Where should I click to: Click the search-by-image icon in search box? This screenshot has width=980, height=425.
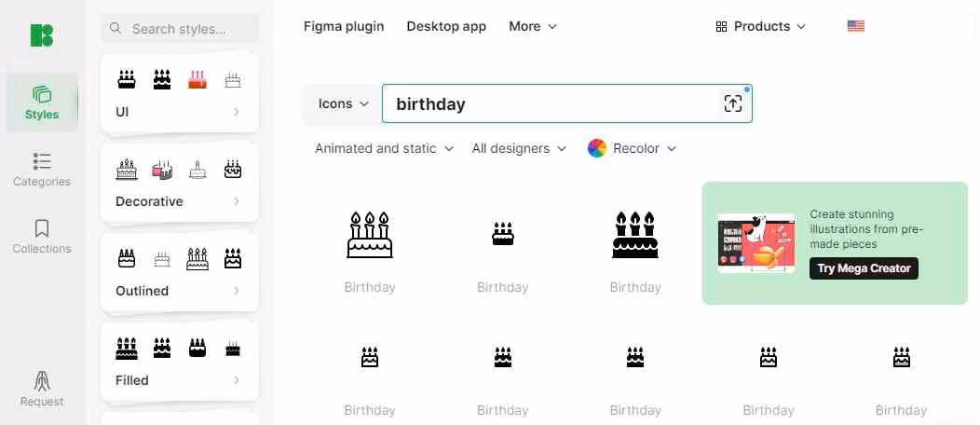coord(733,104)
